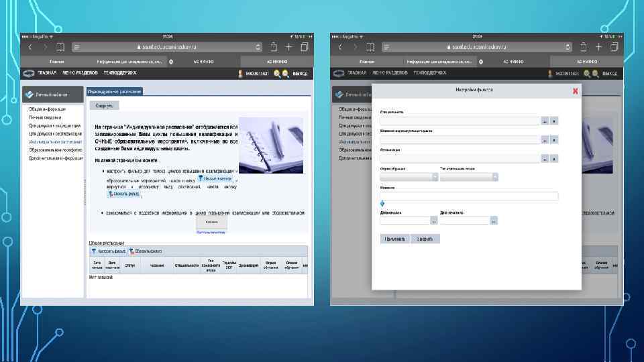
Task: Open tab overview icon in right screenshot
Action: click(x=614, y=47)
